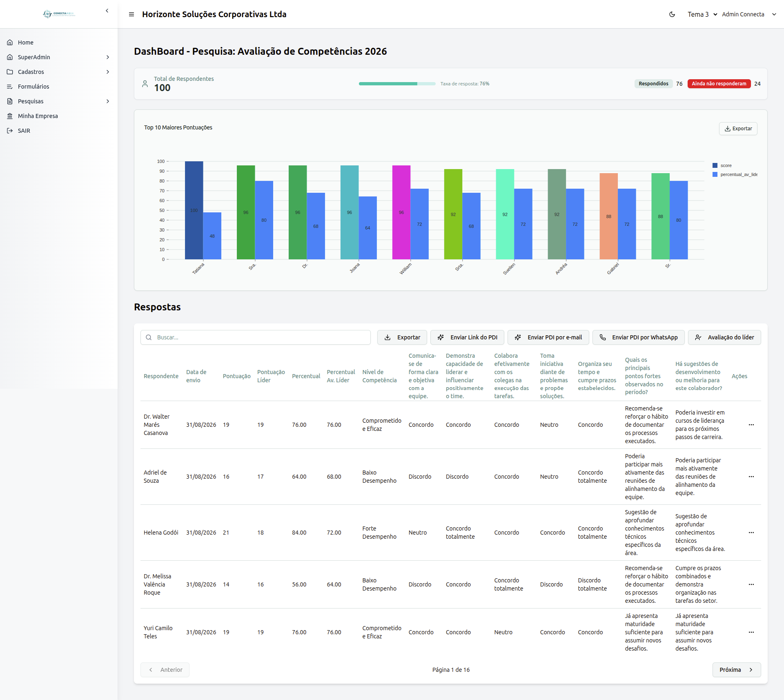This screenshot has height=700, width=784.
Task: Open actions menu for Yuri Camilo Teles
Action: pyautogui.click(x=751, y=632)
